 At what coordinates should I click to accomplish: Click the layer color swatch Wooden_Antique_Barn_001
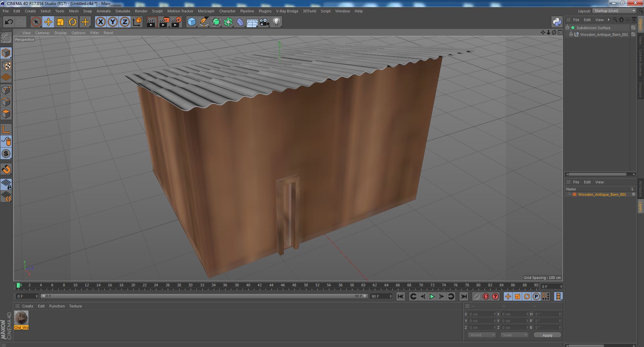click(575, 194)
